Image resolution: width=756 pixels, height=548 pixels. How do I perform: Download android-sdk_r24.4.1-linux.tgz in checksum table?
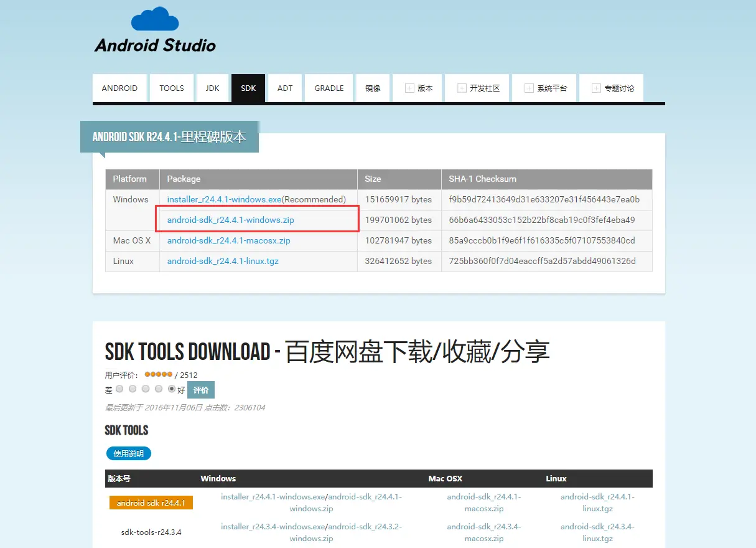coord(223,261)
